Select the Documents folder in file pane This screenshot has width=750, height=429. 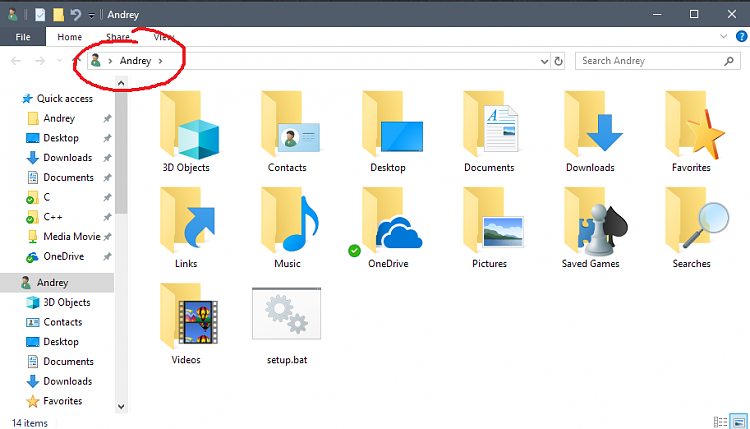(491, 125)
